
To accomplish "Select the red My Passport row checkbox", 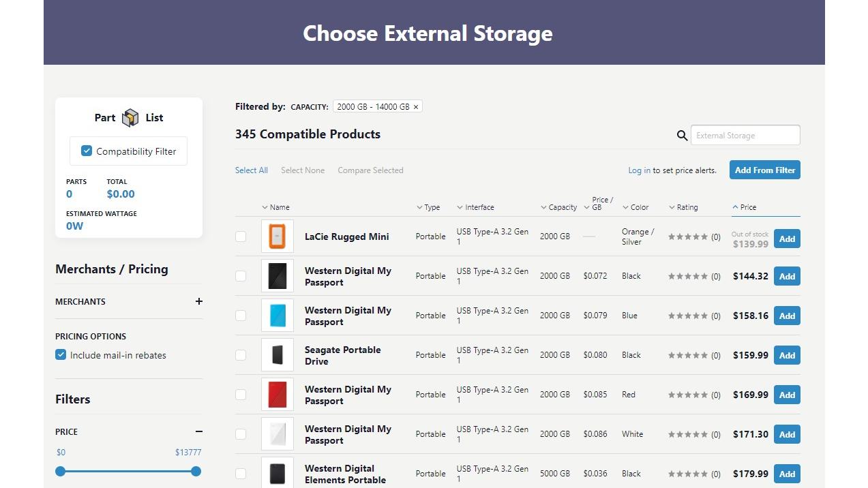I will [241, 395].
